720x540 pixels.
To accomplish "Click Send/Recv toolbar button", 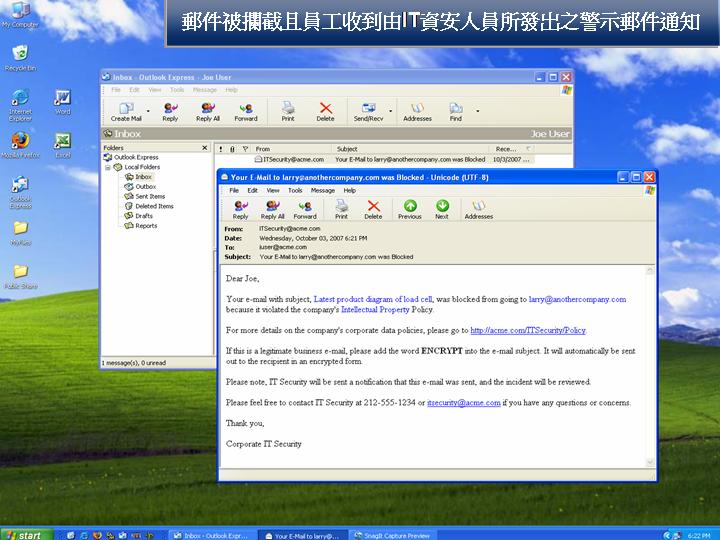I will click(368, 112).
